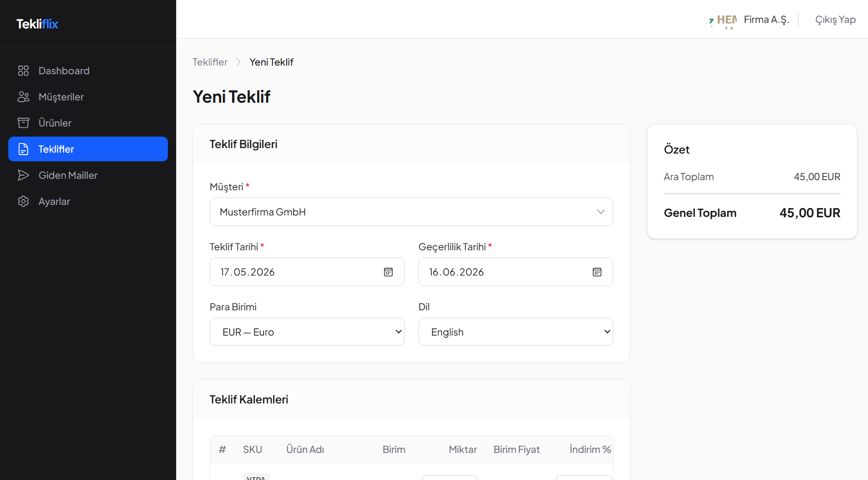The height and width of the screenshot is (480, 868).
Task: Click the Ürün Adı column header
Action: tap(305, 449)
